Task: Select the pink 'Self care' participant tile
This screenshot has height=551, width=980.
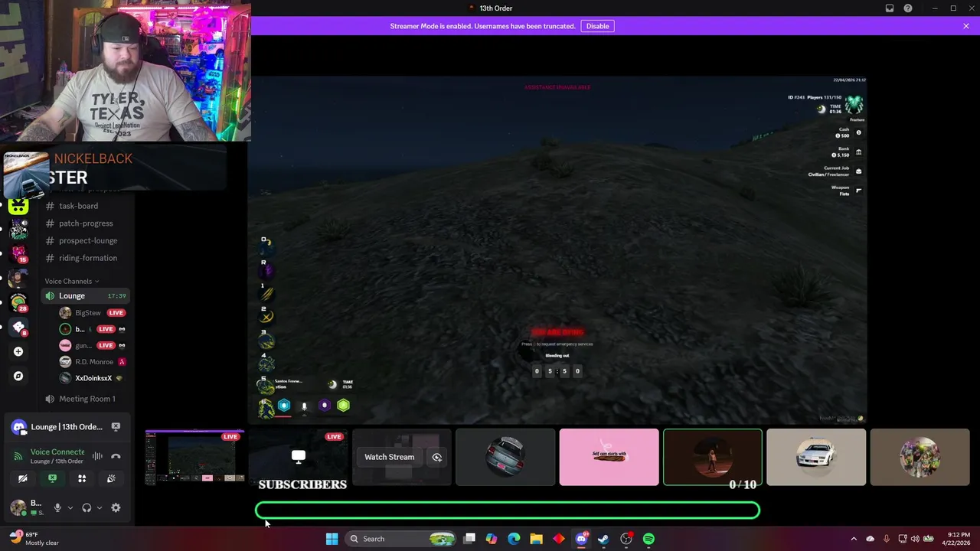Action: [x=609, y=457]
